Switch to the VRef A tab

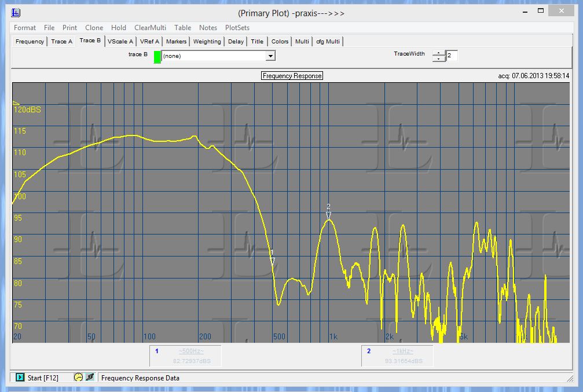(149, 41)
